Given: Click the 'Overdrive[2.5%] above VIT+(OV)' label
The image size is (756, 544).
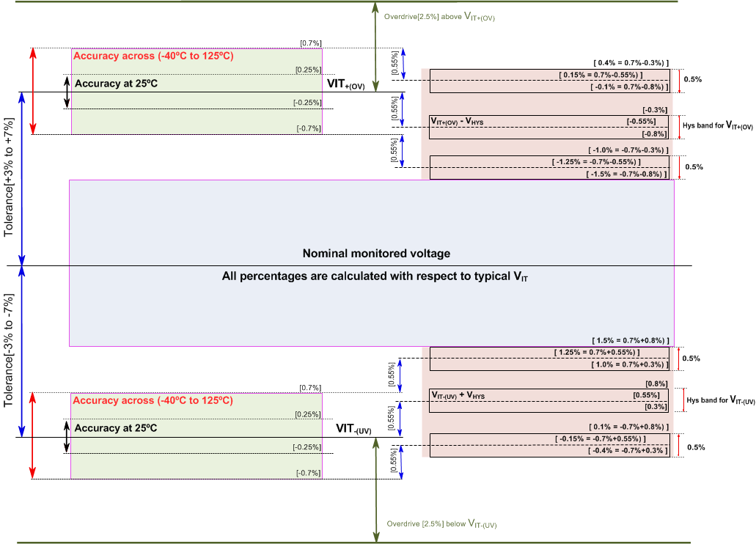Looking at the screenshot, I should pyautogui.click(x=439, y=15).
